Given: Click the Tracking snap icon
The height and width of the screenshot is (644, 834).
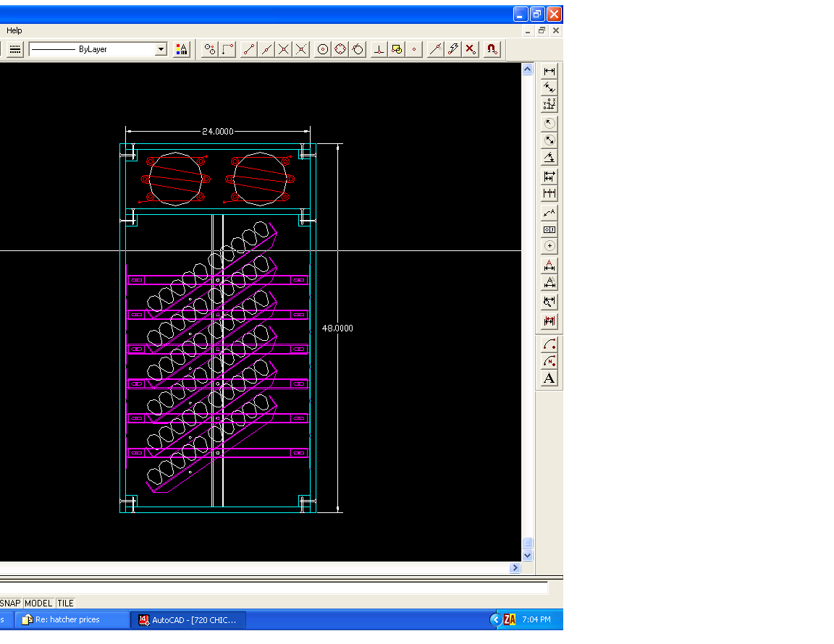Looking at the screenshot, I should point(210,49).
